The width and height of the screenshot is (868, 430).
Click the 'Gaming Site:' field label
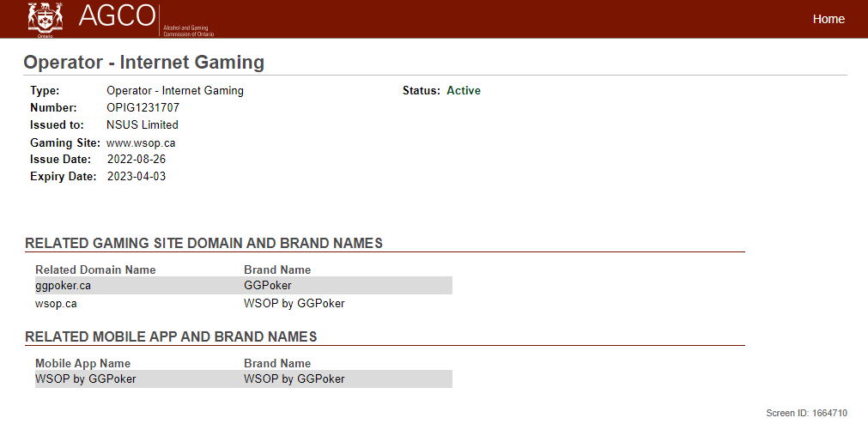tap(64, 143)
